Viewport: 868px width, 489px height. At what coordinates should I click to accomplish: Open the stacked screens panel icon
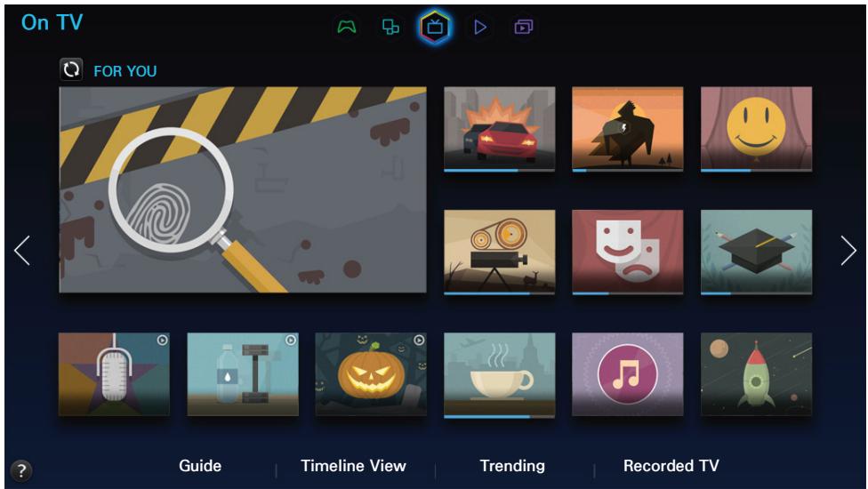coord(522,28)
